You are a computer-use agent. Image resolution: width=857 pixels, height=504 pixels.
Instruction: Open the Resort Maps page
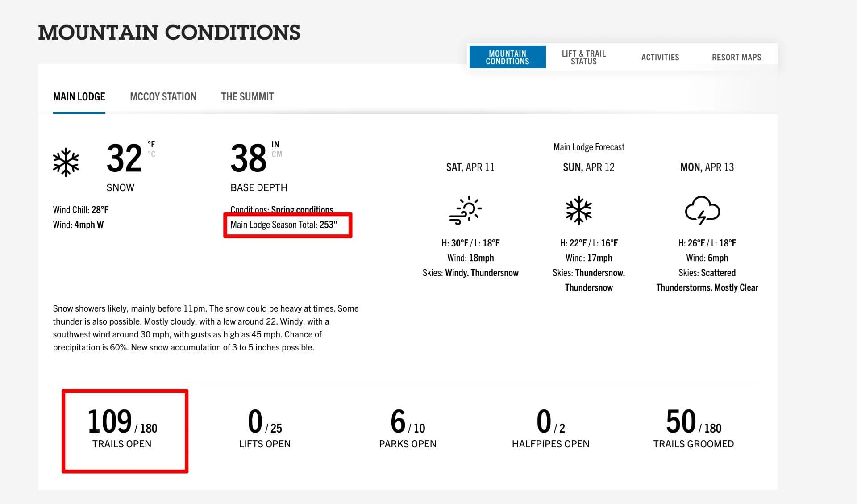(x=736, y=57)
